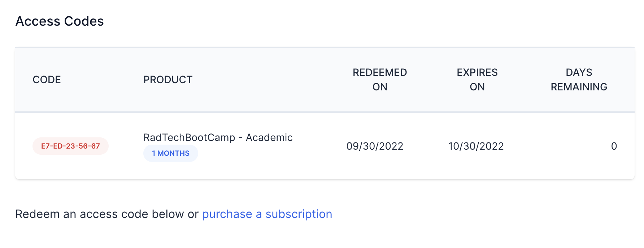Click the word subscription in the link
Image resolution: width=644 pixels, height=248 pixels.
[299, 214]
